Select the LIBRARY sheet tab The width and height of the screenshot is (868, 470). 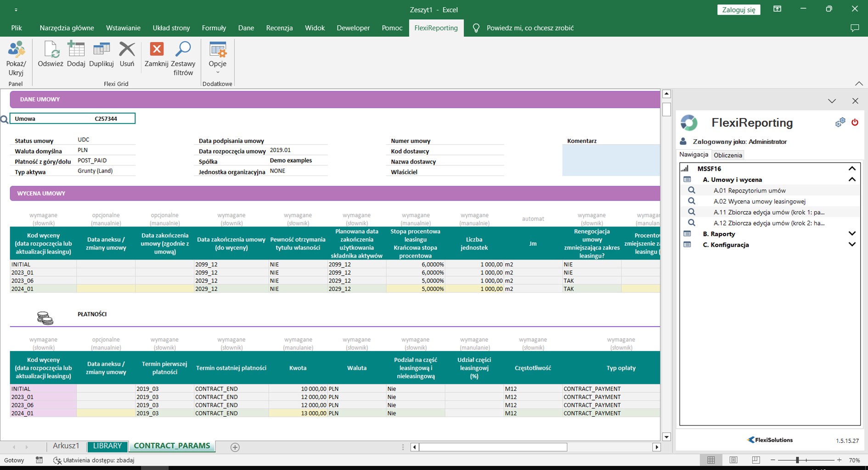click(x=107, y=446)
